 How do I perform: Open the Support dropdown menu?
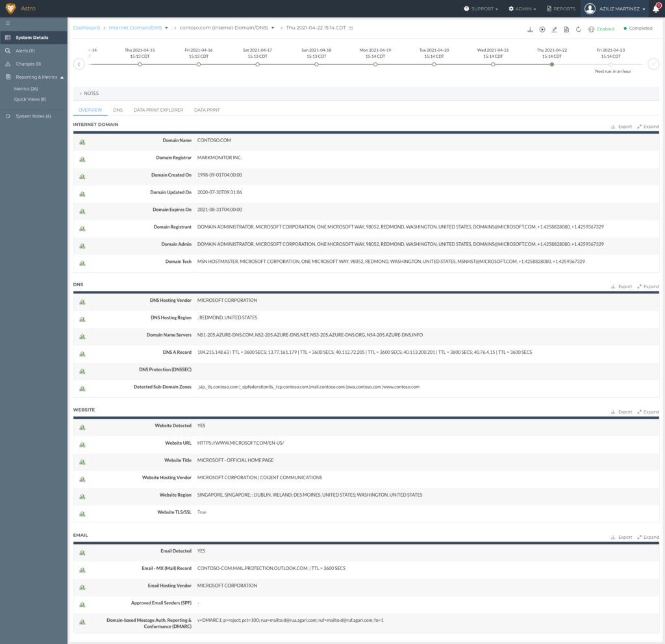click(481, 8)
